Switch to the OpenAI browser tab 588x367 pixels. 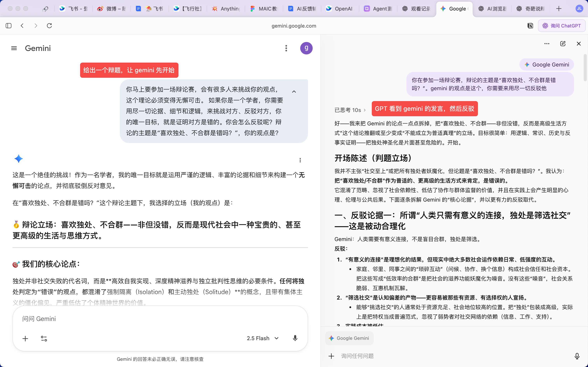340,9
